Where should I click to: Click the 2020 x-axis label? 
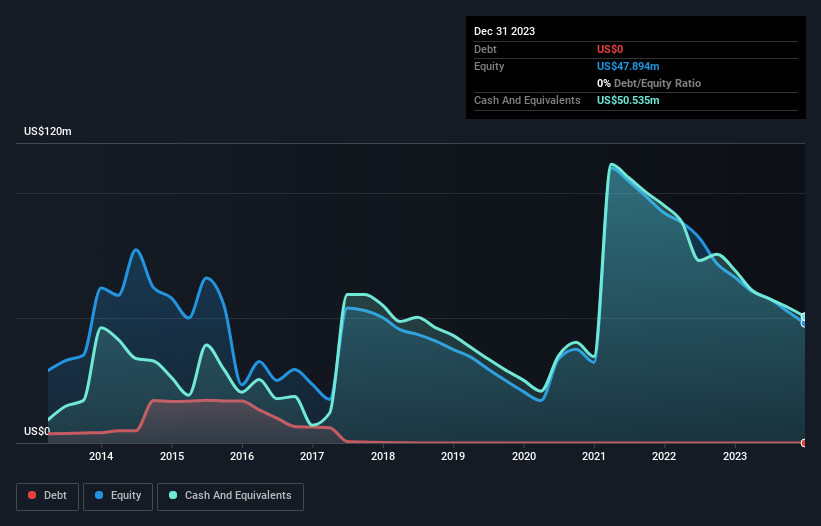click(524, 456)
